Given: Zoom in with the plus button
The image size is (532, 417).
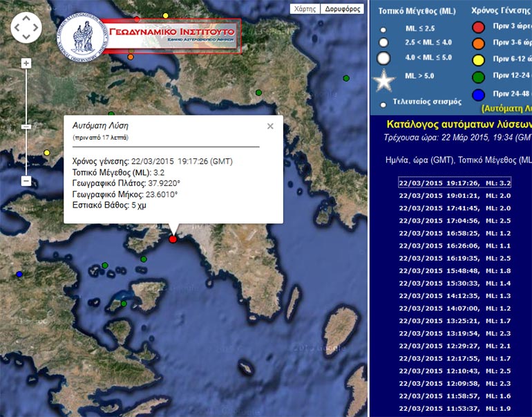Looking at the screenshot, I should [x=26, y=64].
